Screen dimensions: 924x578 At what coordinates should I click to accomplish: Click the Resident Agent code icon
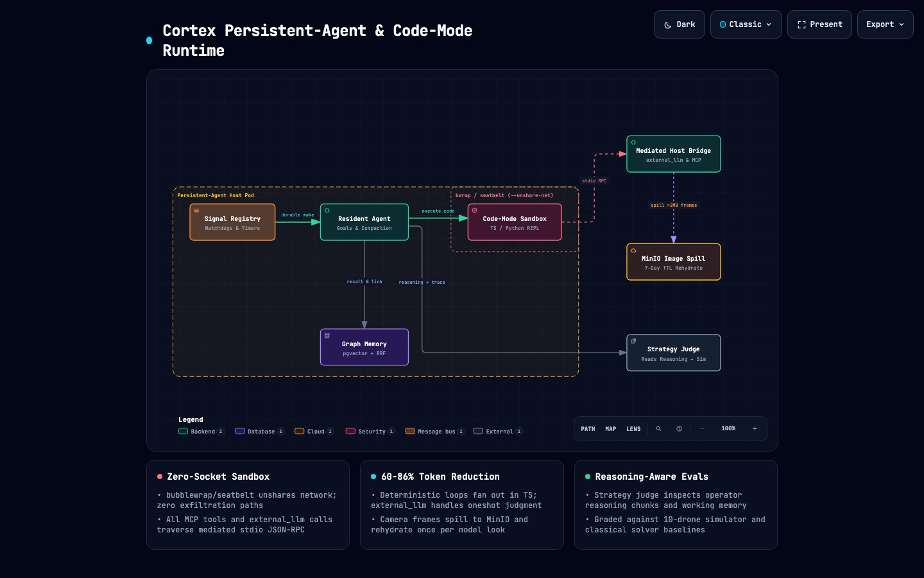pos(327,211)
